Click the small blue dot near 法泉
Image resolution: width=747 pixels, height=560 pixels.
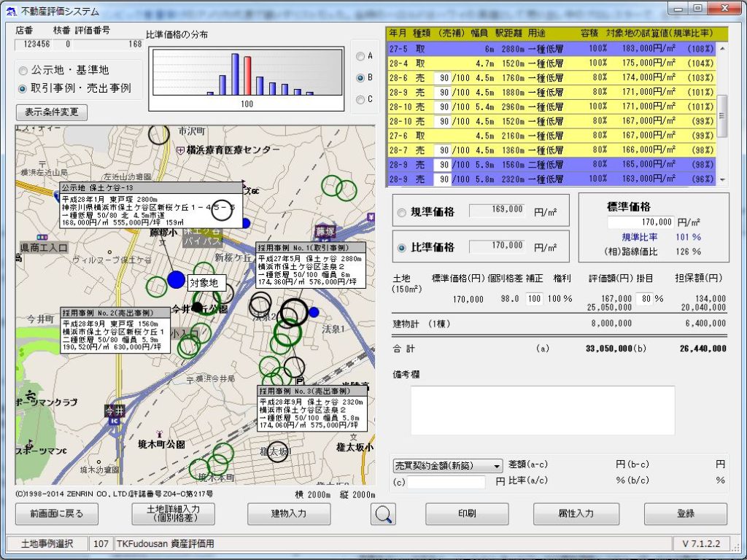(x=314, y=312)
